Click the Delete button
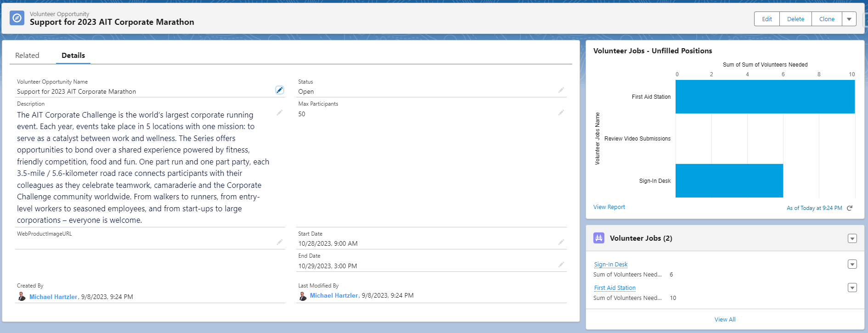Screen dimensions: 868x333 (795, 19)
